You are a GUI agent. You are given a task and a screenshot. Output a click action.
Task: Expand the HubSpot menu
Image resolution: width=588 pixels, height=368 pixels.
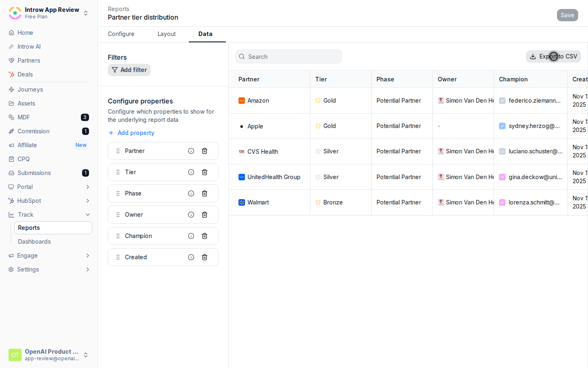coord(87,201)
